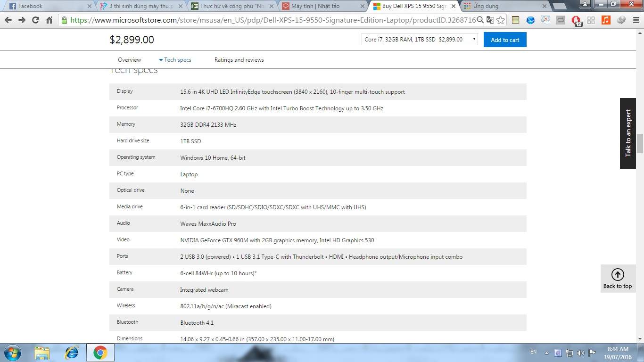Click the Chrome user profile icon
644x362 pixels.
tap(585, 4)
